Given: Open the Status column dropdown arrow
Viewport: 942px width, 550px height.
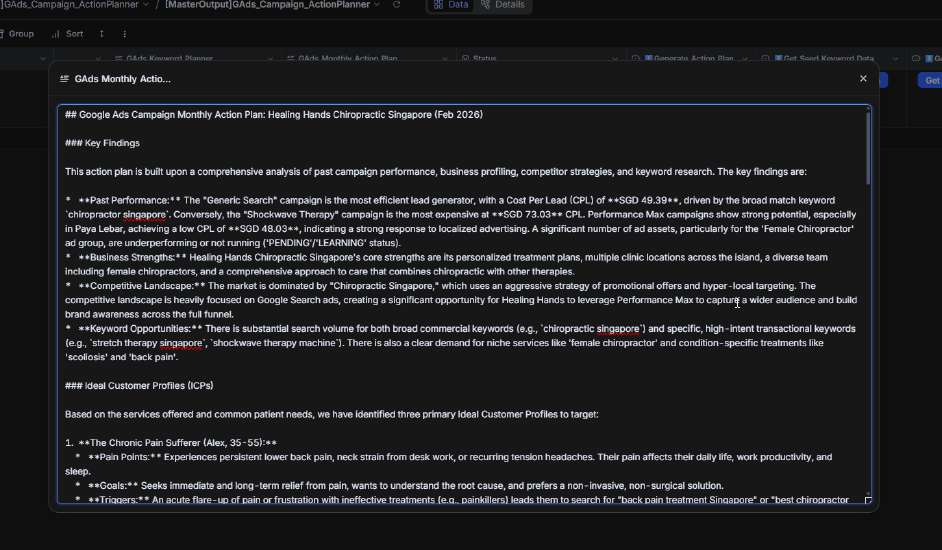Looking at the screenshot, I should click(615, 58).
